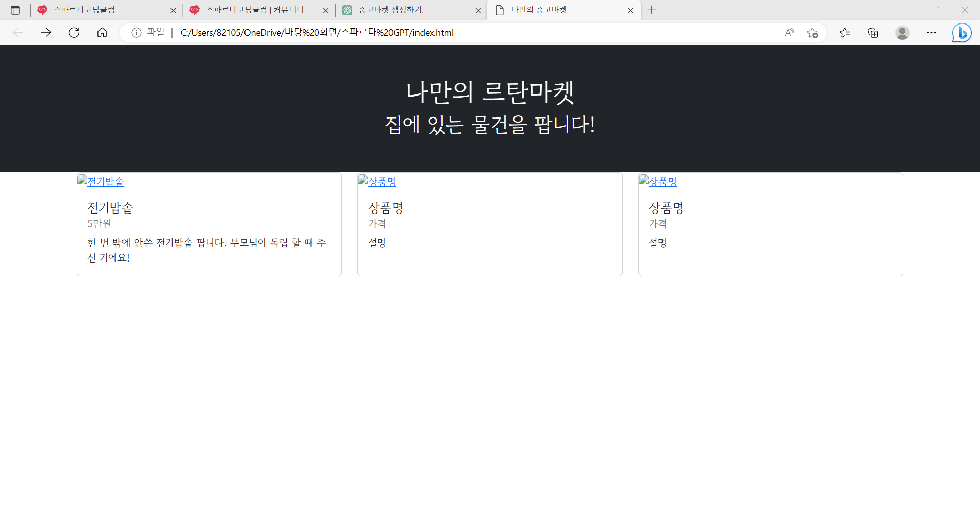This screenshot has width=980, height=521.
Task: Refresh the current page
Action: pos(74,32)
